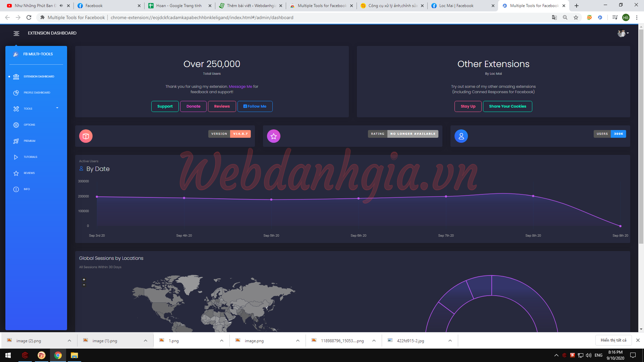This screenshot has height=362, width=644.
Task: Open the Premium section from sidebar
Action: pyautogui.click(x=30, y=141)
